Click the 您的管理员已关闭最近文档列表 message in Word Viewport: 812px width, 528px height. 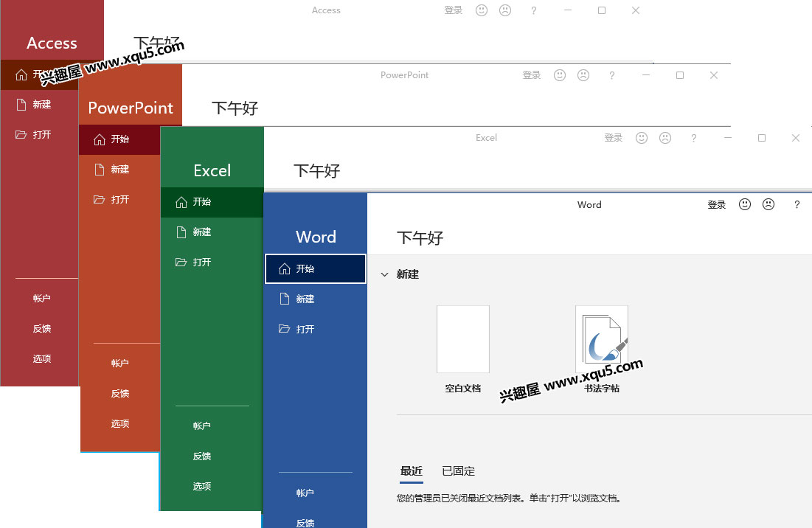click(x=509, y=499)
